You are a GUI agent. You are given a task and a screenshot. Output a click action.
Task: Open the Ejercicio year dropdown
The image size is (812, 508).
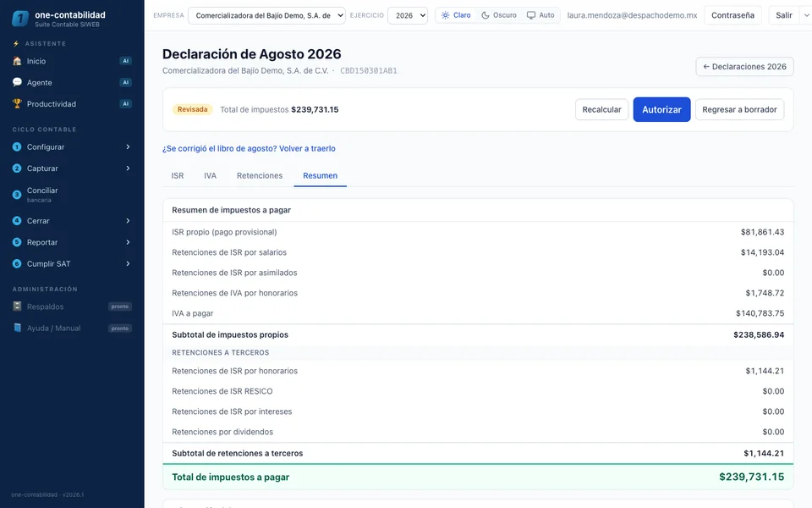tap(408, 15)
